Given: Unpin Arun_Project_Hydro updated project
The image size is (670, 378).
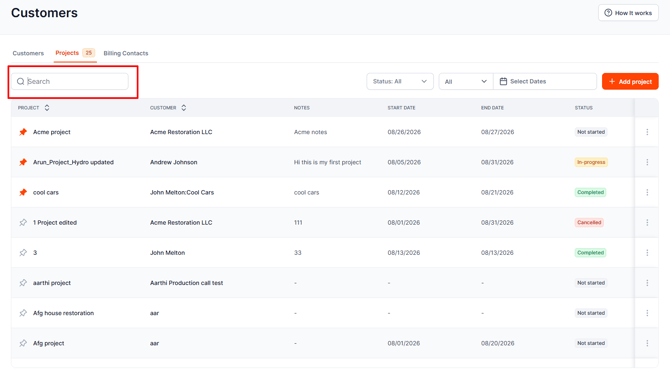Looking at the screenshot, I should point(23,162).
